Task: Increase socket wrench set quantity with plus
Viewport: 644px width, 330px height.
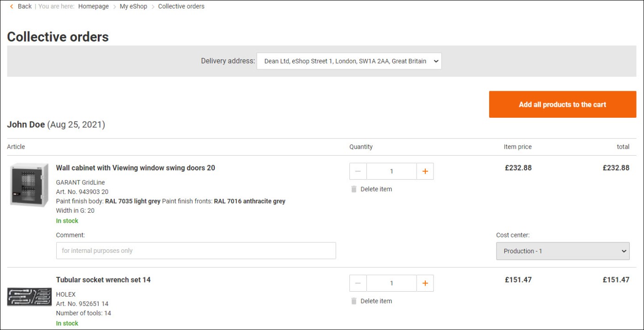Action: point(425,283)
